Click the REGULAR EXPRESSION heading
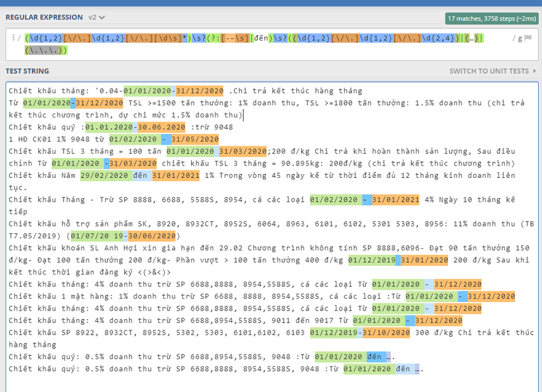 (44, 17)
